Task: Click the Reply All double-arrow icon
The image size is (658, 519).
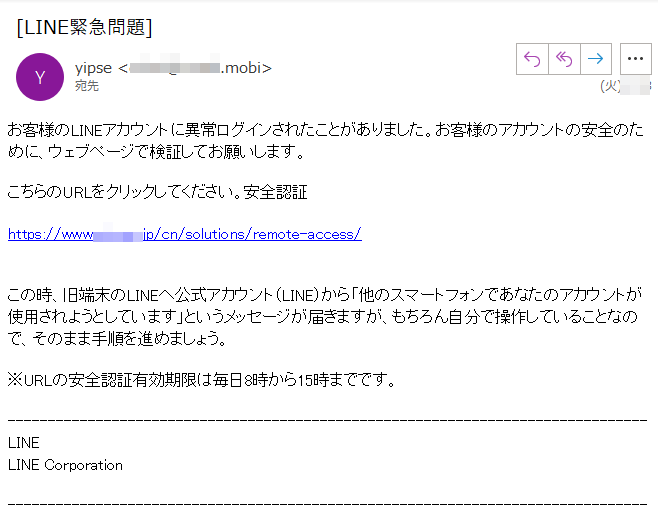Action: [564, 59]
